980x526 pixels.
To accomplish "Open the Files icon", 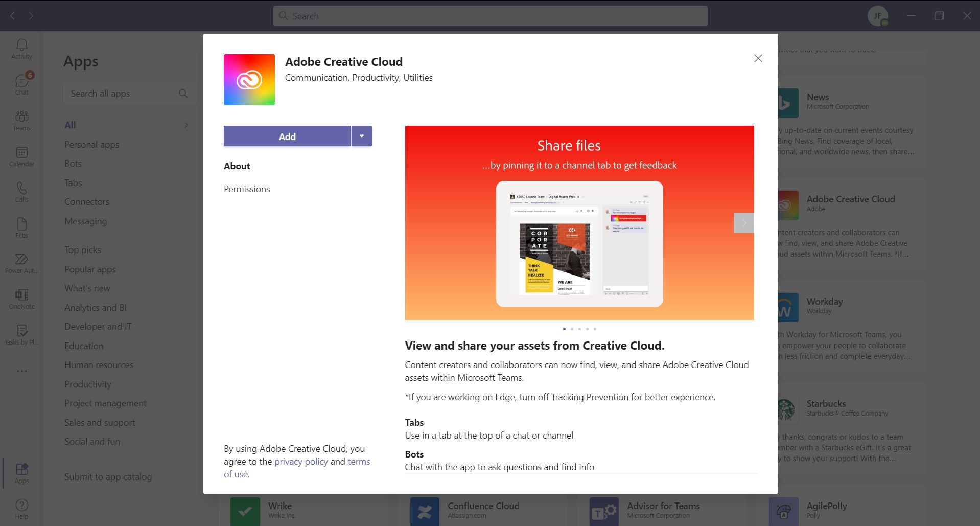I will pyautogui.click(x=21, y=228).
